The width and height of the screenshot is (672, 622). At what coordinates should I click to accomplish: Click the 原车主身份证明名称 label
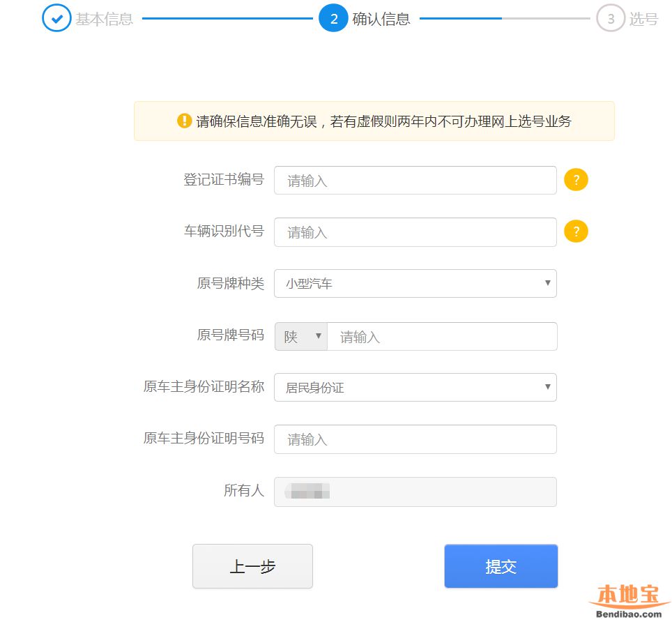(x=204, y=387)
